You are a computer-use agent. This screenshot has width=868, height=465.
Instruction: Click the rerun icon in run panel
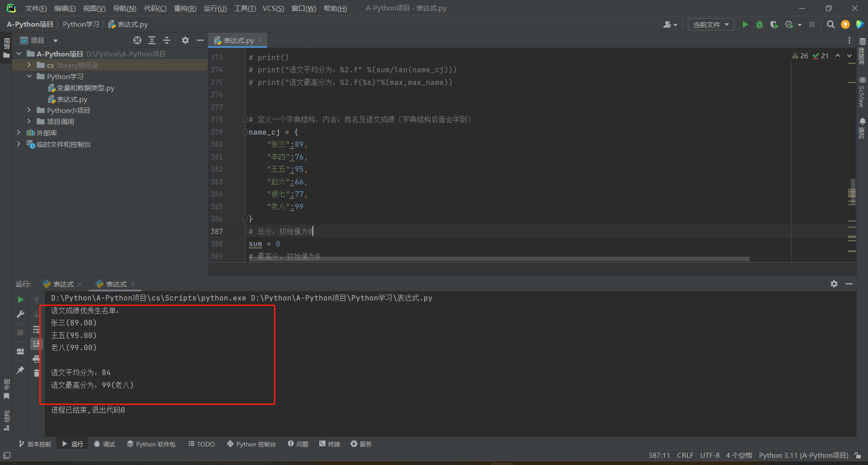pos(20,300)
